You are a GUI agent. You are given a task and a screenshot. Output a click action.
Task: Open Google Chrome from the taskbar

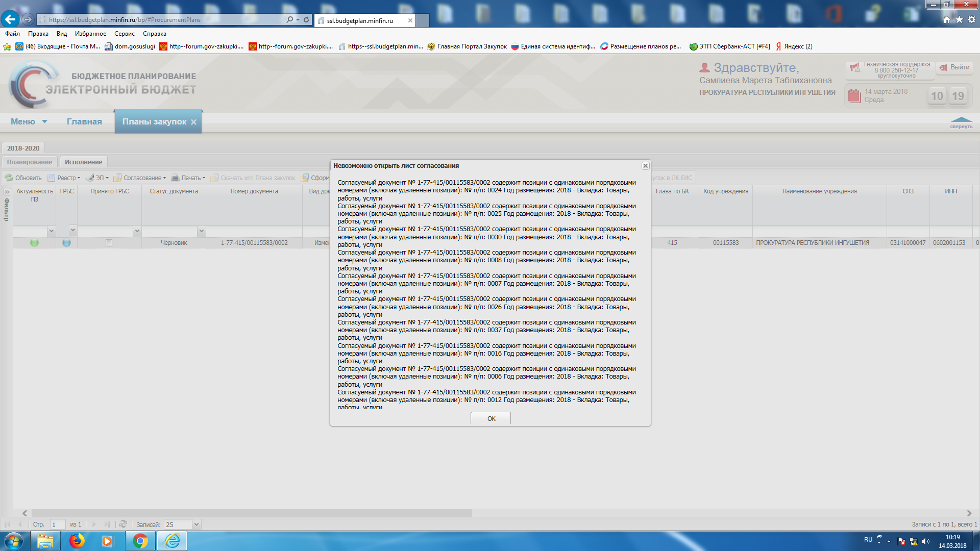(x=140, y=541)
